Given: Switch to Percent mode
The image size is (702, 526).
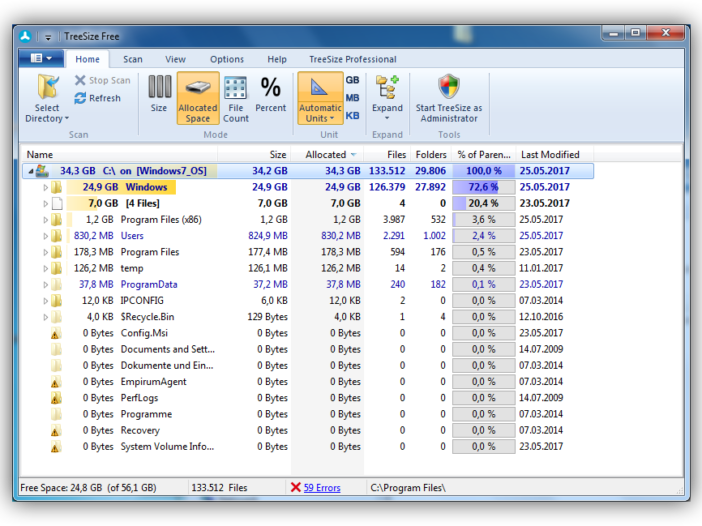Looking at the screenshot, I should (x=270, y=94).
